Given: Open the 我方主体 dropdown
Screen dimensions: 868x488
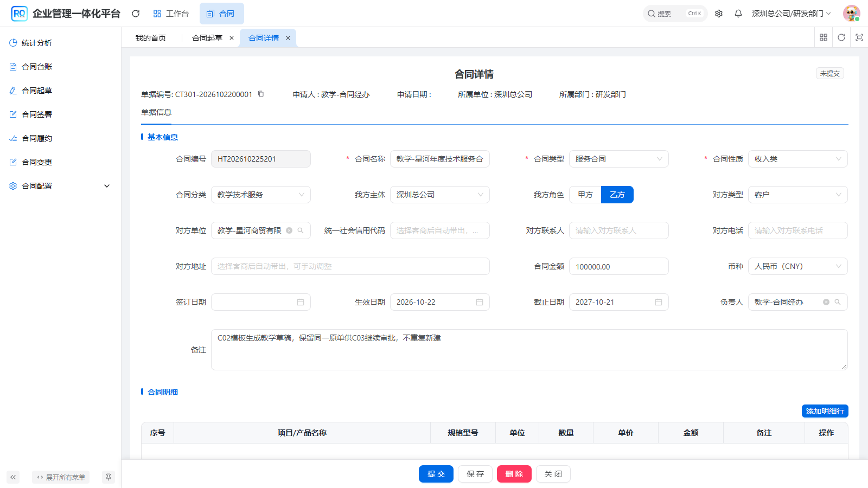Looking at the screenshot, I should click(440, 195).
